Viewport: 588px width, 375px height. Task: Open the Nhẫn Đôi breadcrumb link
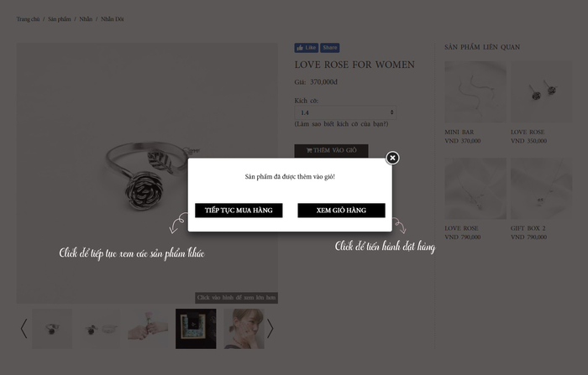point(112,19)
